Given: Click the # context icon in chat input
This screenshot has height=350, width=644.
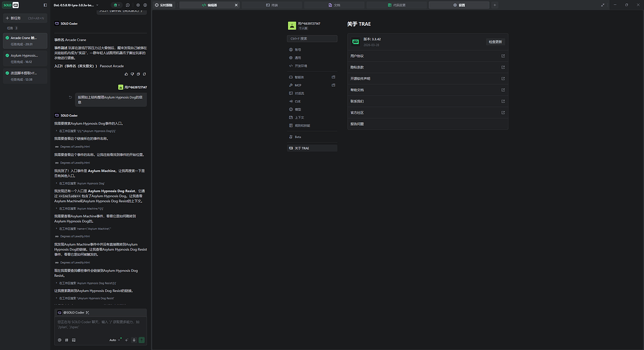Looking at the screenshot, I should coord(67,340).
